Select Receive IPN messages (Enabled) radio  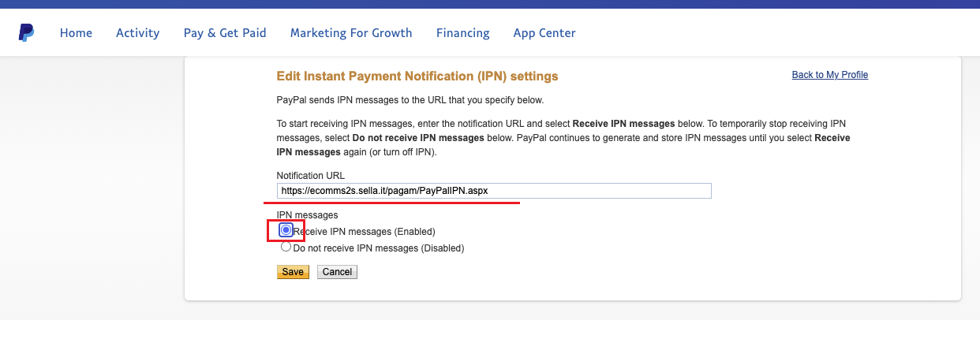[286, 230]
